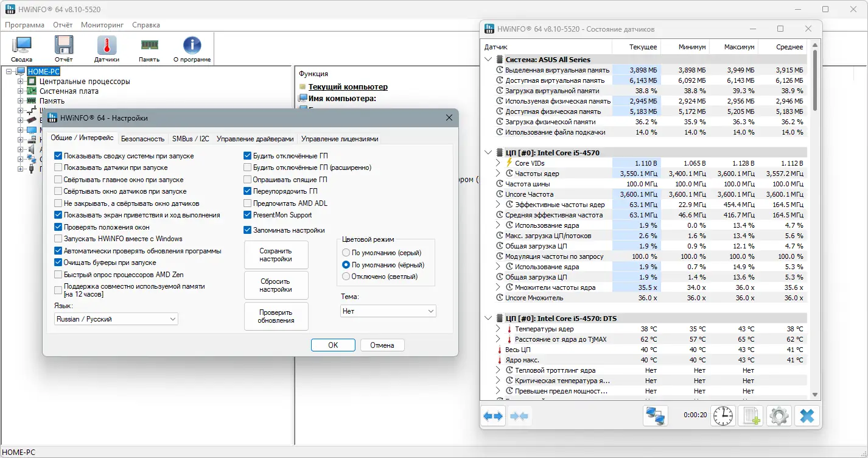Image resolution: width=868 pixels, height=458 pixels.
Task: Click the clock icon beside Общая загрузка ЦП 12.1 % row
Action: (x=500, y=246)
